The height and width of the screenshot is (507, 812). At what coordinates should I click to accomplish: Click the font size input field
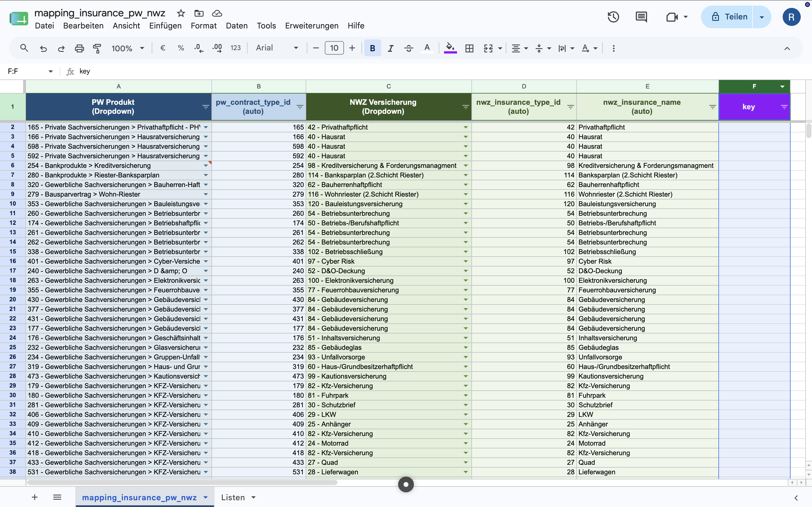pos(334,48)
